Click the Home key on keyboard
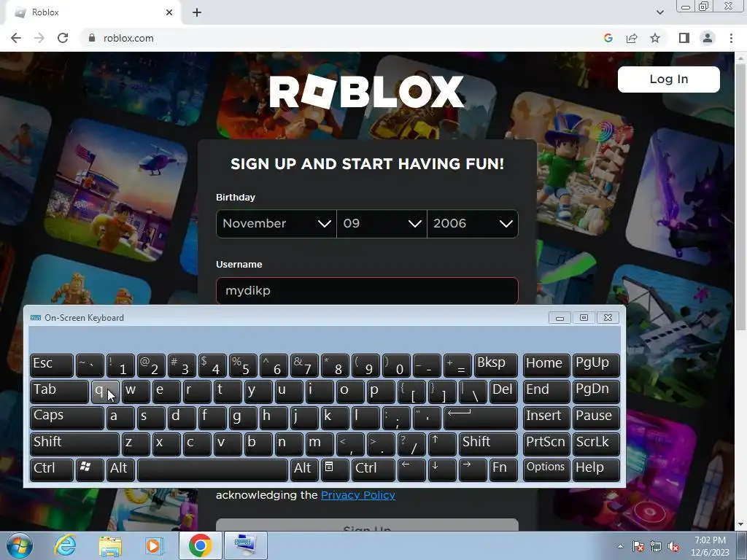The image size is (747, 560). point(546,365)
